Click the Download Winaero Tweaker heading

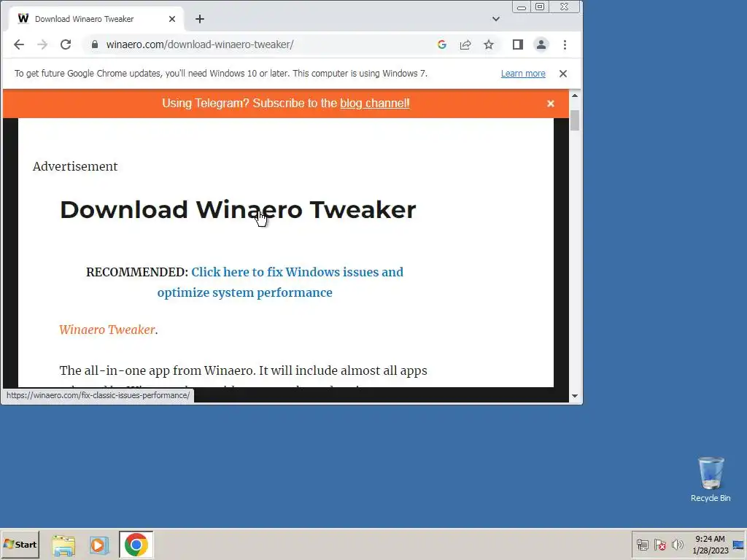pos(238,209)
